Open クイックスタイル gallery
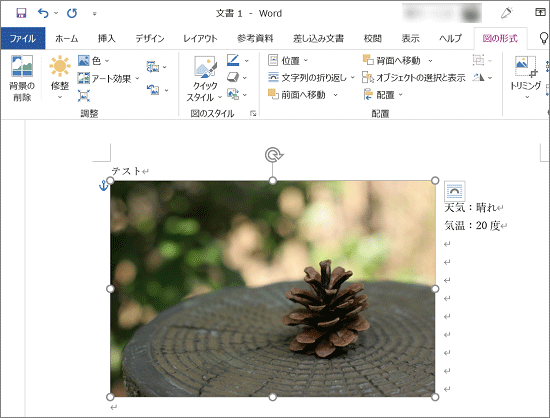Image resolution: width=550 pixels, height=418 pixels. tap(206, 79)
